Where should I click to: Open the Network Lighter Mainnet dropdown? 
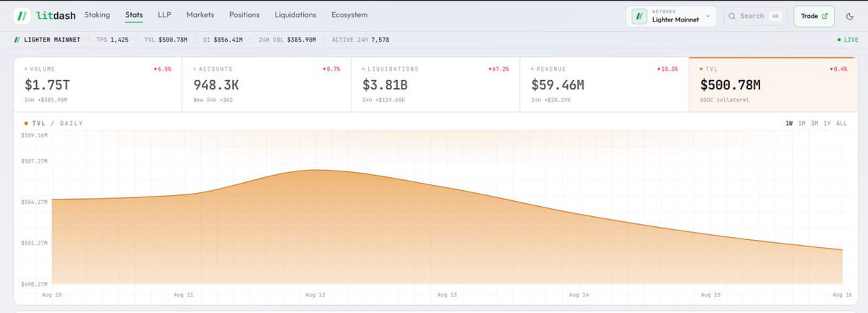[672, 16]
